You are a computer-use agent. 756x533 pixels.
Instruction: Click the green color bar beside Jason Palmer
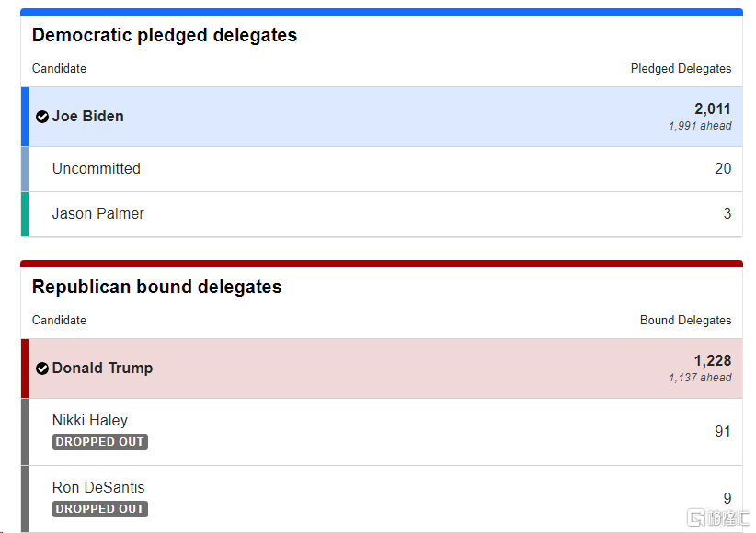click(25, 214)
